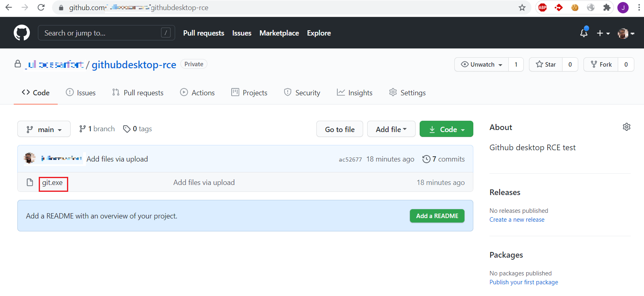Click the red arrow extension icon

(x=559, y=7)
